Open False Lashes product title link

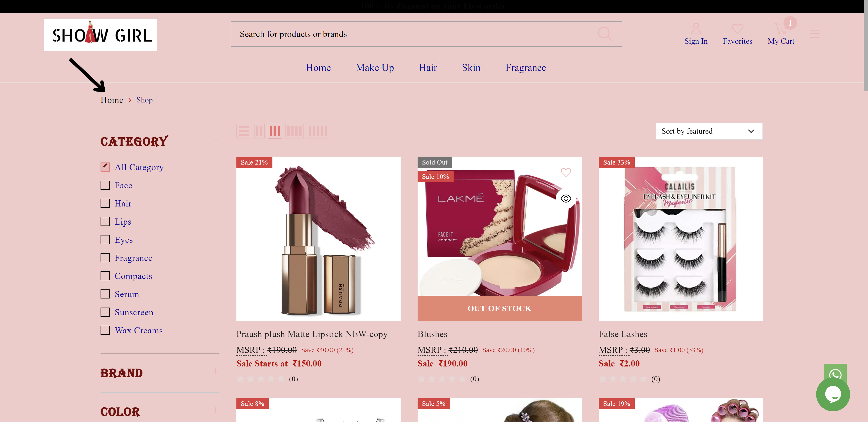tap(623, 334)
